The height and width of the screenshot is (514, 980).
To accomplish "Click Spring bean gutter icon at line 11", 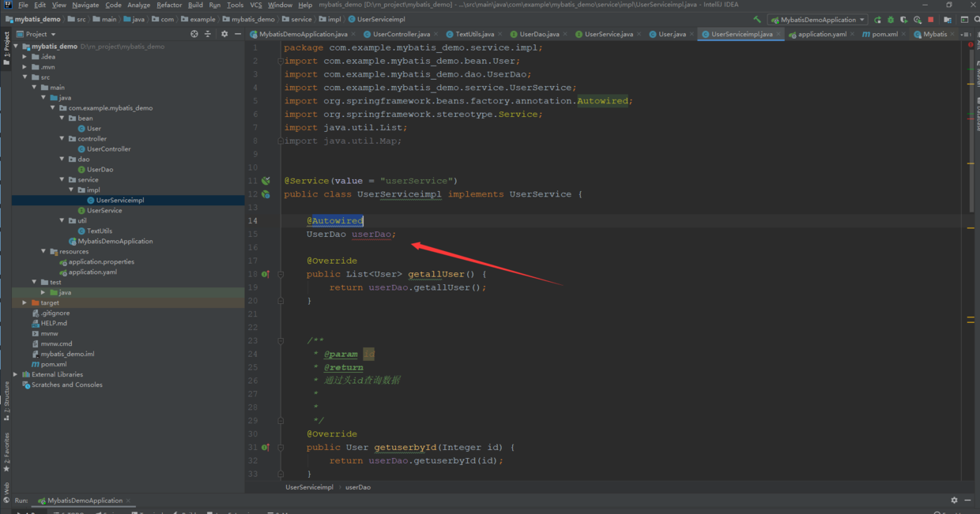I will click(266, 181).
